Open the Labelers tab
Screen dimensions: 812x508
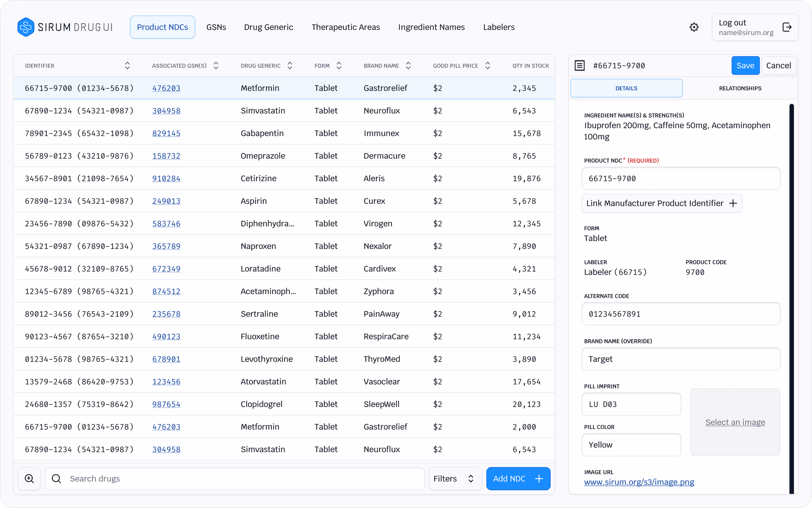point(499,27)
